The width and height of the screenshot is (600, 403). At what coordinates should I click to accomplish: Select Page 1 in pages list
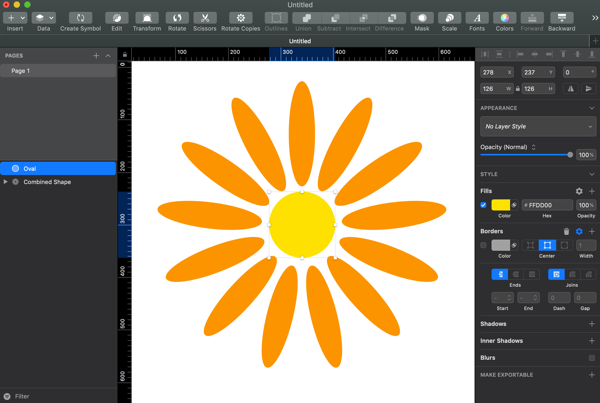[x=21, y=71]
